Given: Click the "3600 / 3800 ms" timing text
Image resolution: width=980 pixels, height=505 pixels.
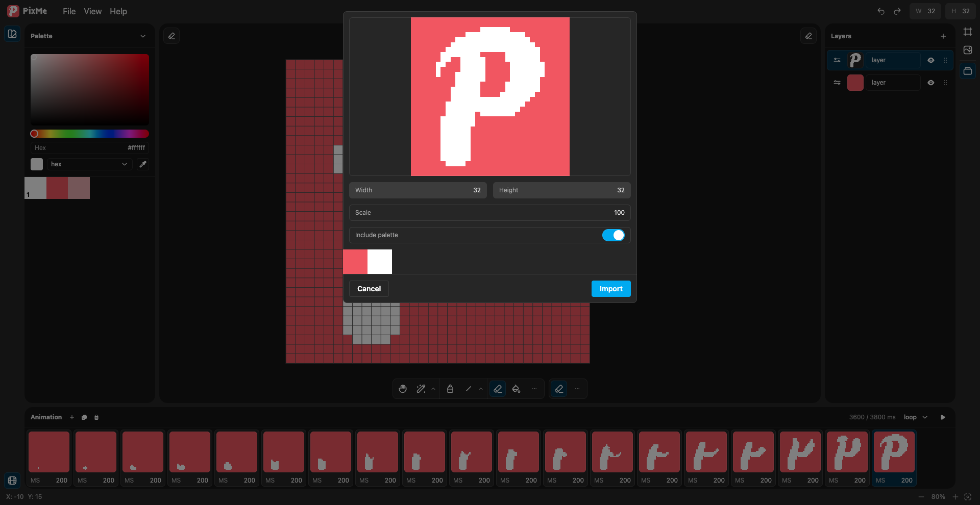Looking at the screenshot, I should click(x=872, y=417).
